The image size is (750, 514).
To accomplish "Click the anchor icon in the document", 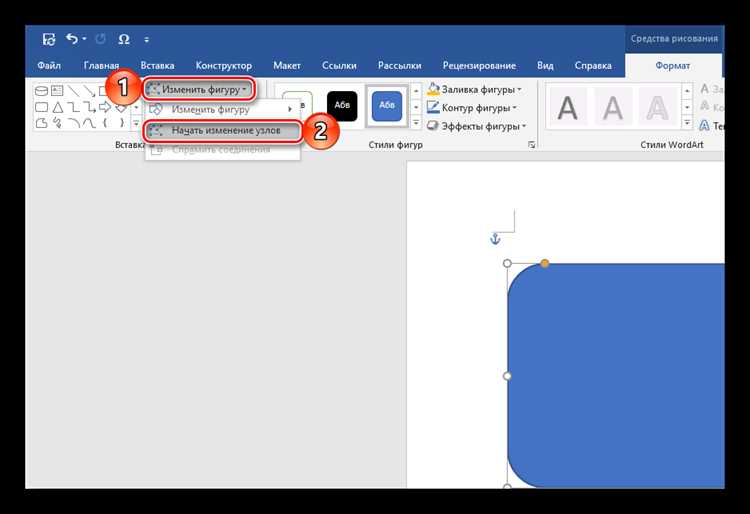I will pyautogui.click(x=495, y=239).
